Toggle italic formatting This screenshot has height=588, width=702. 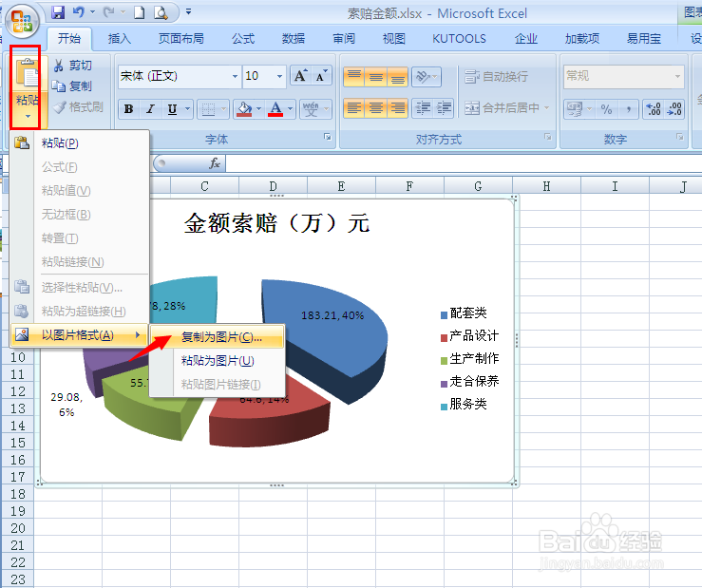click(150, 109)
